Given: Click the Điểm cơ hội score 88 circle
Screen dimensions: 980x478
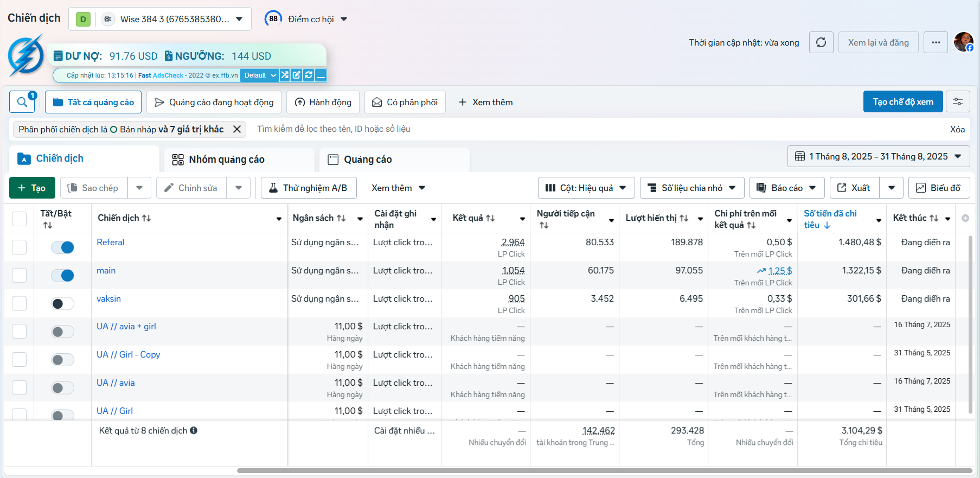Looking at the screenshot, I should [x=273, y=18].
